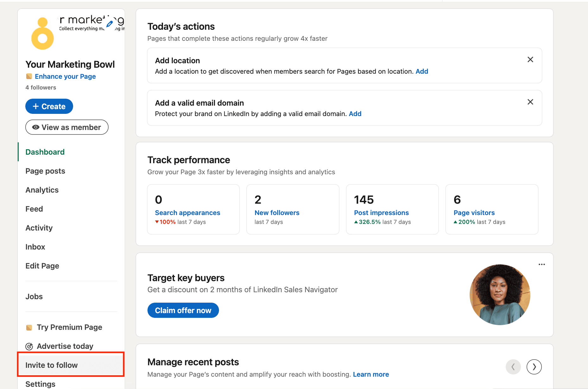This screenshot has height=389, width=588.
Task: Click the right chevron in Manage recent posts
Action: tap(534, 367)
